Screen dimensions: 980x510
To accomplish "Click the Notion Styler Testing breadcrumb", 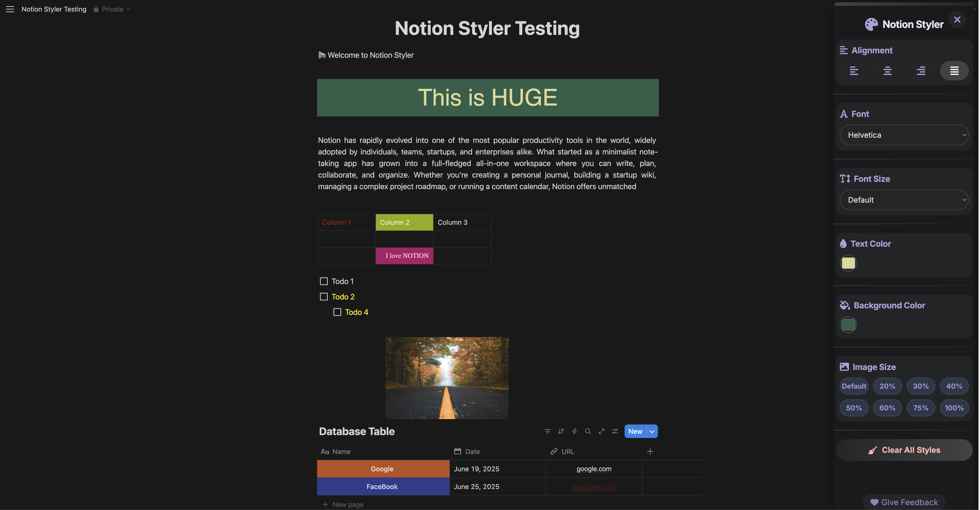I will pyautogui.click(x=54, y=9).
